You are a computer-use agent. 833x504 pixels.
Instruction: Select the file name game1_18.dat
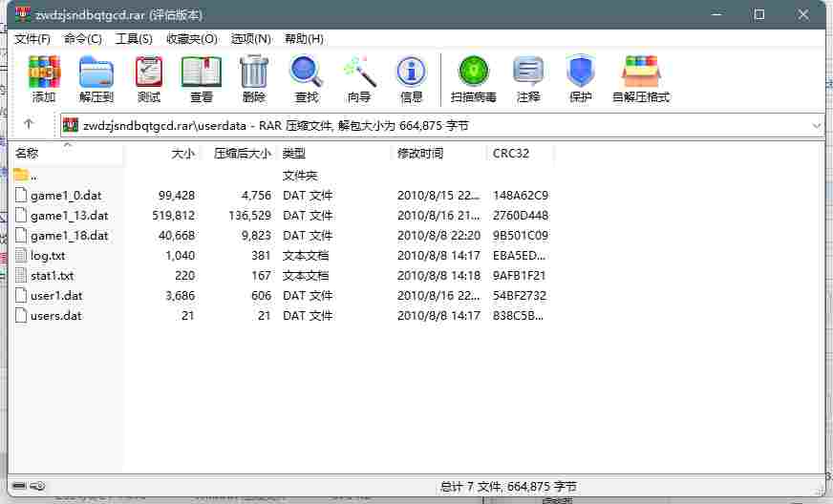tap(69, 236)
